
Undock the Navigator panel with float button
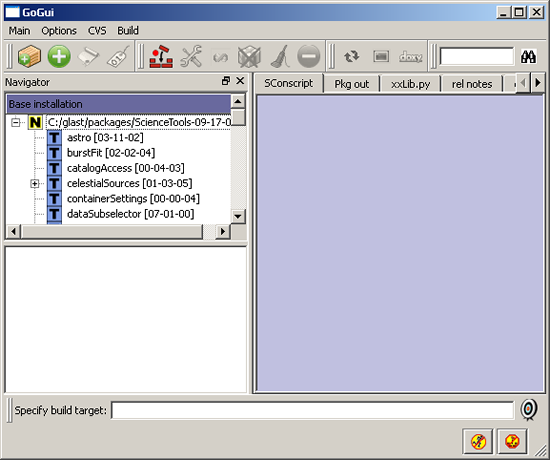226,81
